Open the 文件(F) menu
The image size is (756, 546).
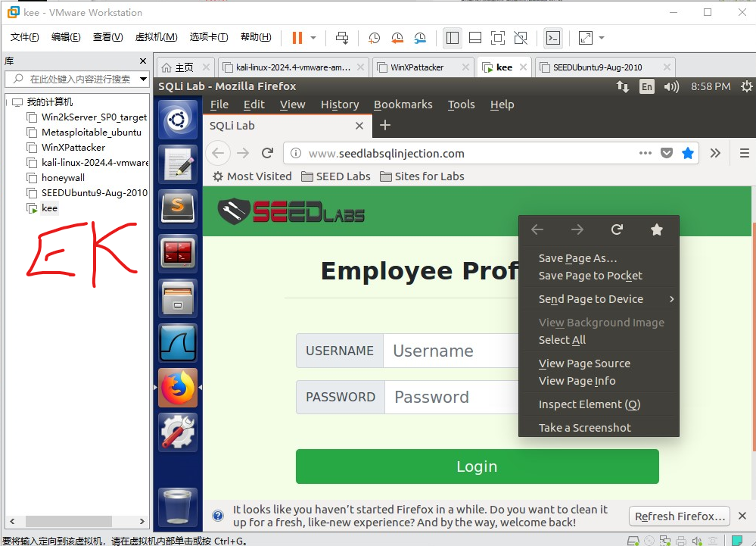24,37
